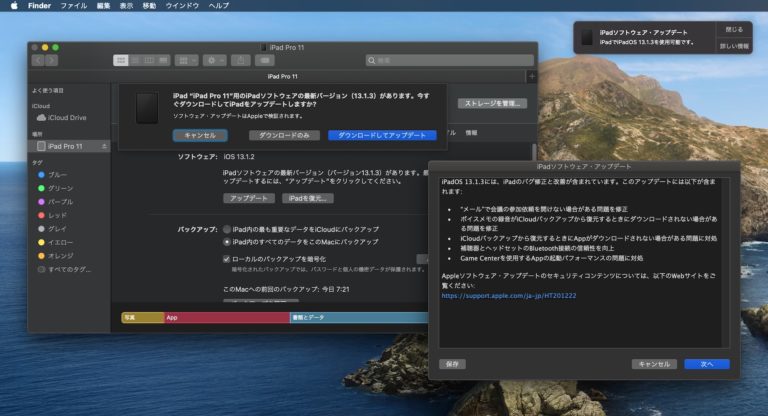Image resolution: width=768 pixels, height=416 pixels.
Task: Select the red レッド tag
Action: coord(52,215)
